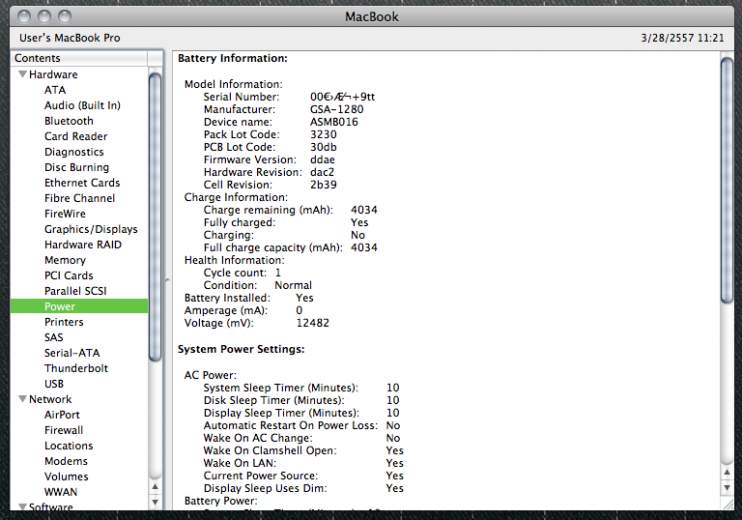Viewport: 742px width, 520px height.
Task: Expand the Software disclosure triangle
Action: pyautogui.click(x=22, y=507)
